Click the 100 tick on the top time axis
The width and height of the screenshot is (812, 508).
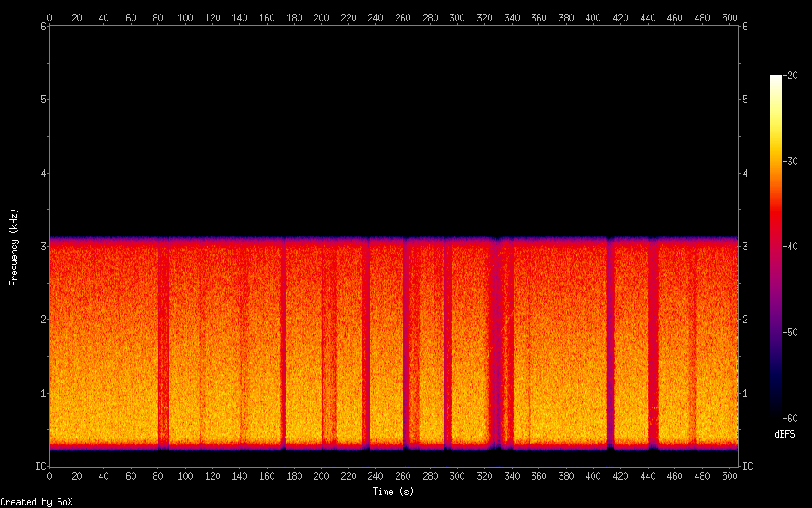click(x=185, y=17)
